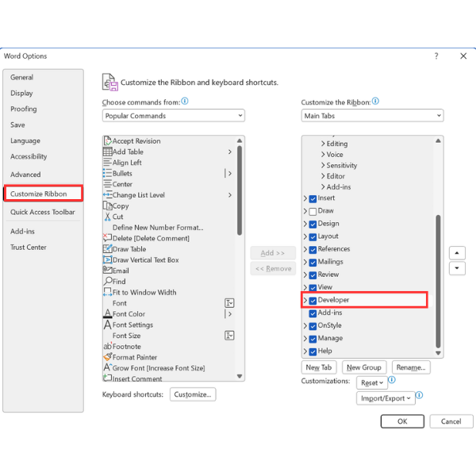This screenshot has width=476, height=476.
Task: Click the Change List Level icon
Action: pyautogui.click(x=107, y=195)
